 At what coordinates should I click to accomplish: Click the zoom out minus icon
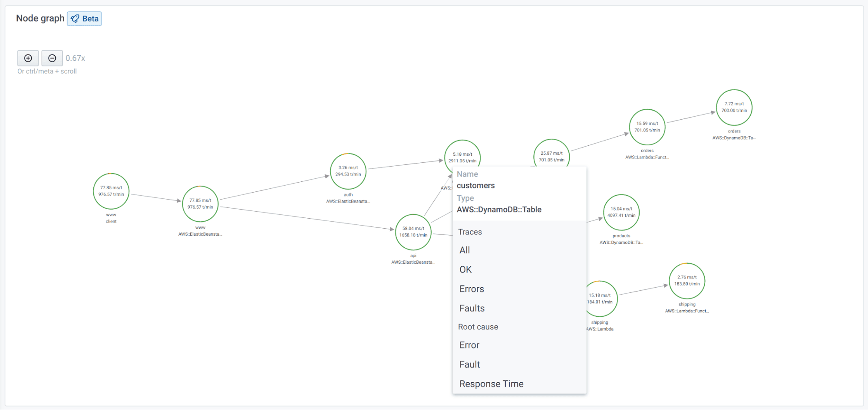(52, 58)
